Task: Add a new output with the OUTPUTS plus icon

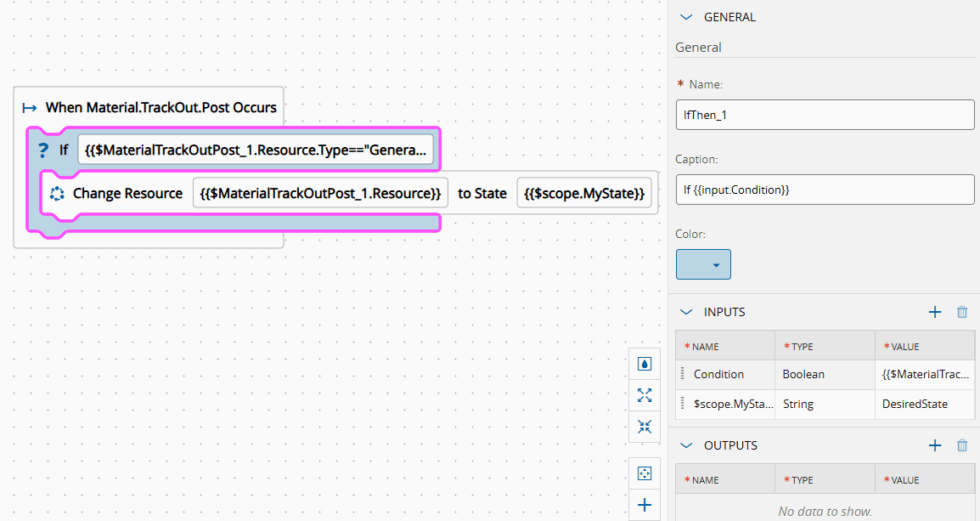Action: click(x=935, y=445)
